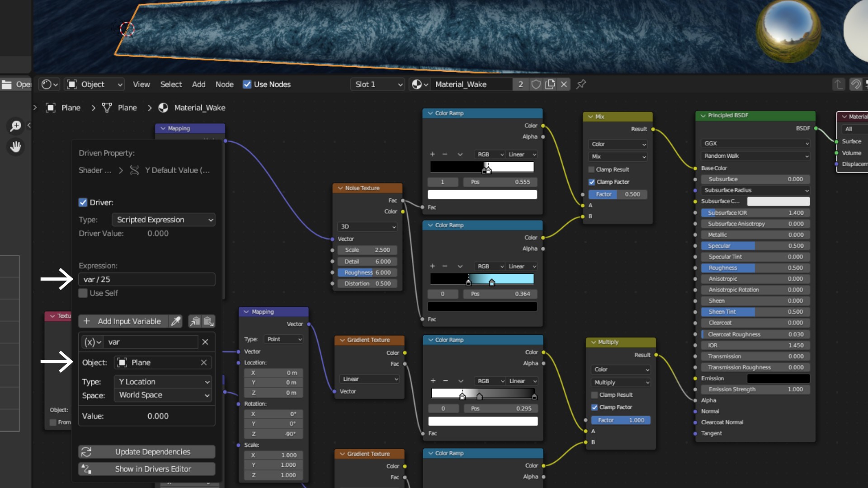Click the fake user shield icon
The height and width of the screenshot is (488, 868).
pos(536,84)
